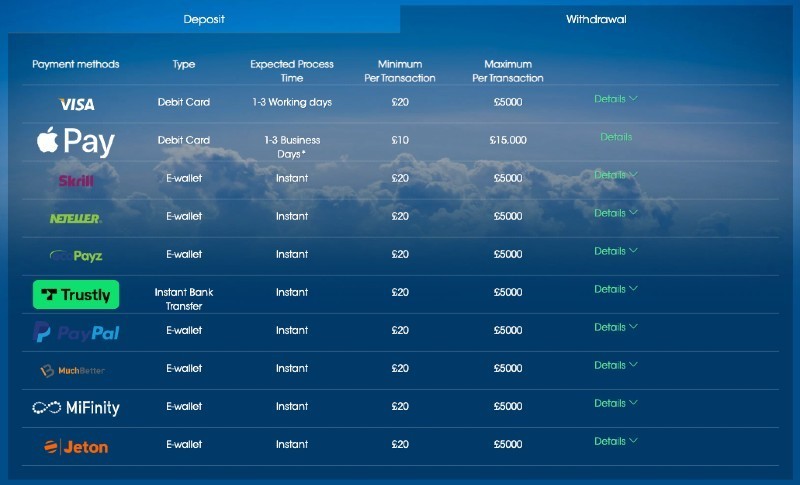
Task: Click the £10 minimum for Apple Pay
Action: [x=400, y=140]
